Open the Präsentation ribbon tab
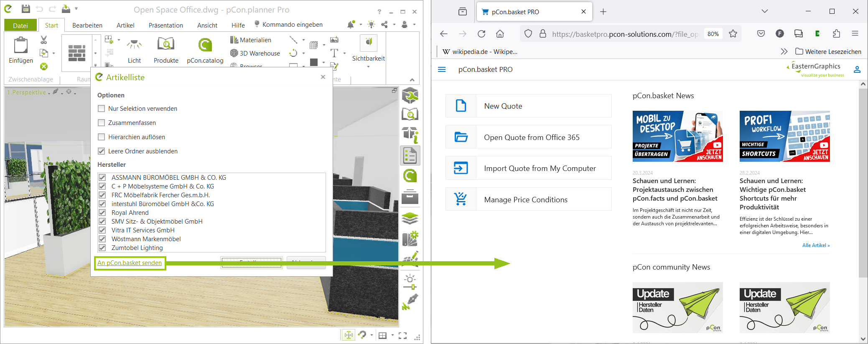This screenshot has width=868, height=344. [166, 25]
